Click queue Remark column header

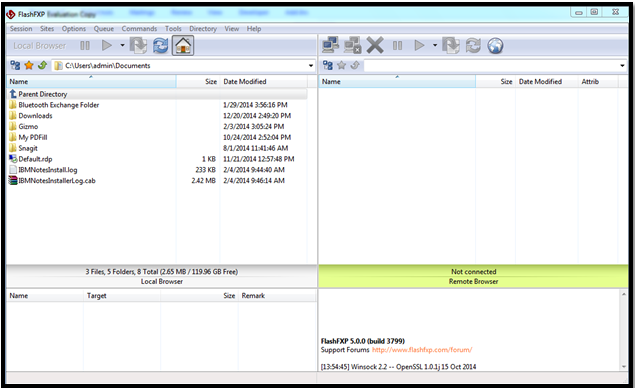277,296
